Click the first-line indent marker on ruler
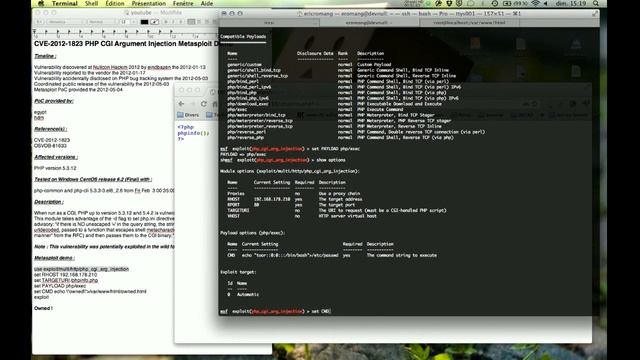 click(35, 31)
